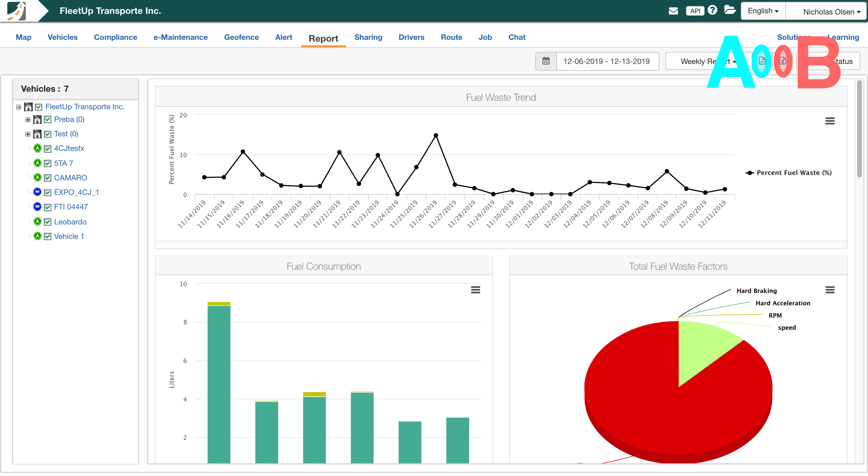This screenshot has width=868, height=476.
Task: Open the API button in header
Action: tap(695, 11)
